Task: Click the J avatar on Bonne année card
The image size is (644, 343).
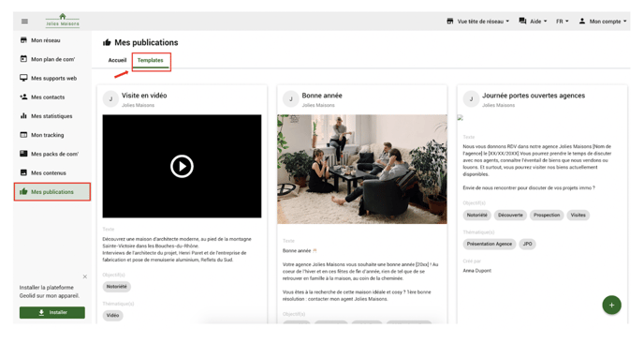Action: [291, 99]
